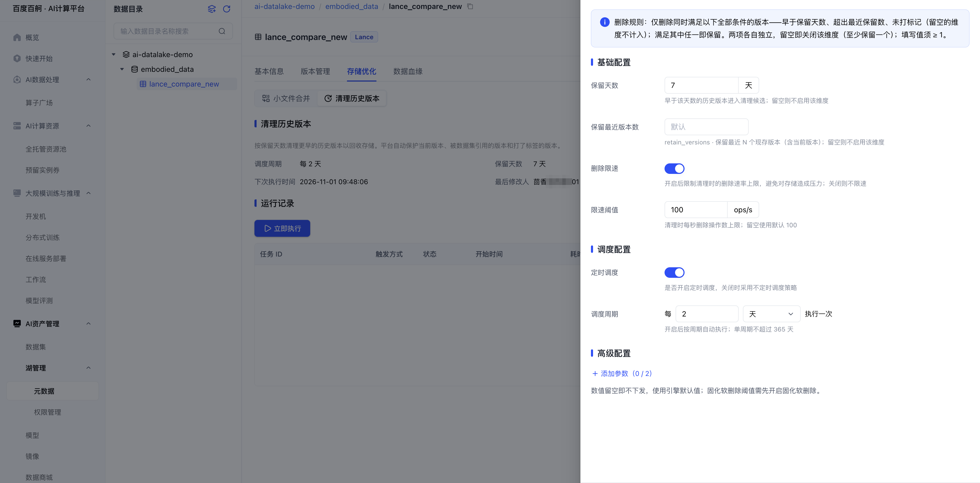The image size is (980, 483).
Task: Select lance_compare_new in the catalog tree
Action: click(x=186, y=84)
